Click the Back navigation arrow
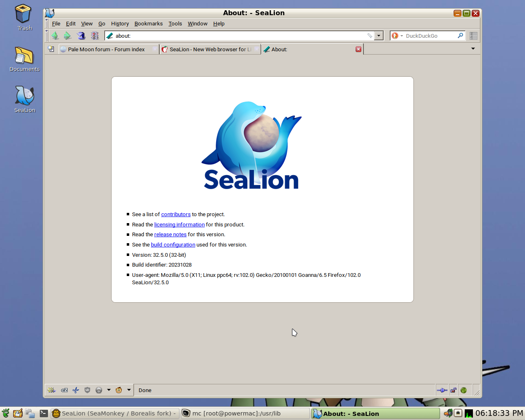 click(55, 36)
